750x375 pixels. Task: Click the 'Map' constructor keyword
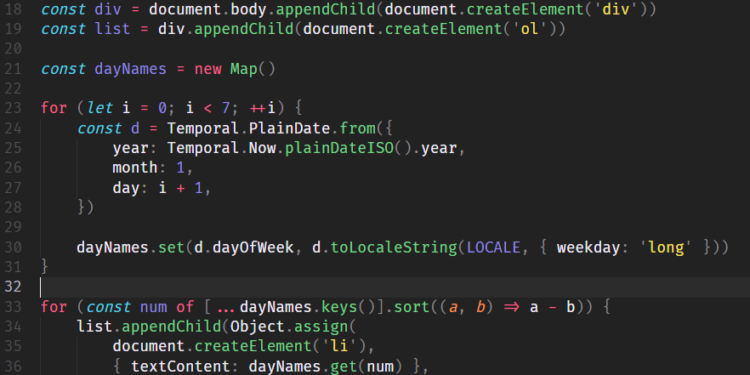click(x=243, y=69)
